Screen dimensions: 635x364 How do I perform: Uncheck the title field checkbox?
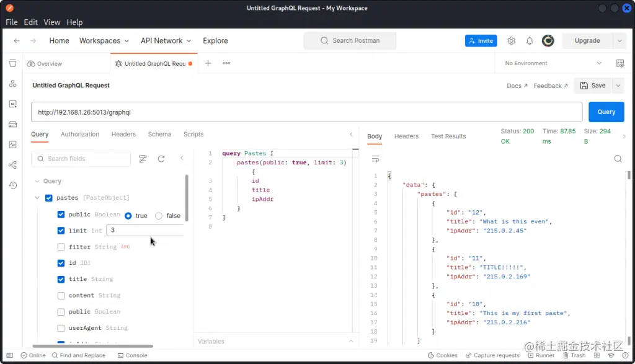point(61,279)
